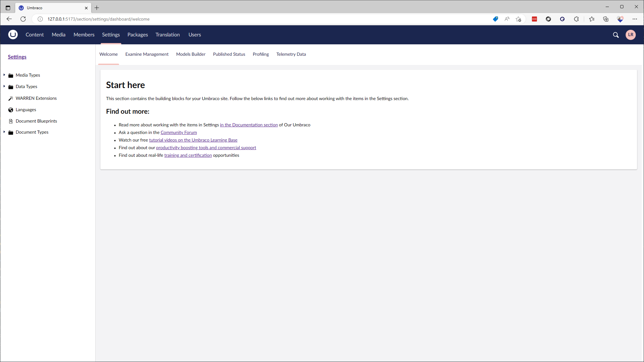Refresh the page with browser reload icon
Screen dimensions: 644x362
[x=23, y=19]
